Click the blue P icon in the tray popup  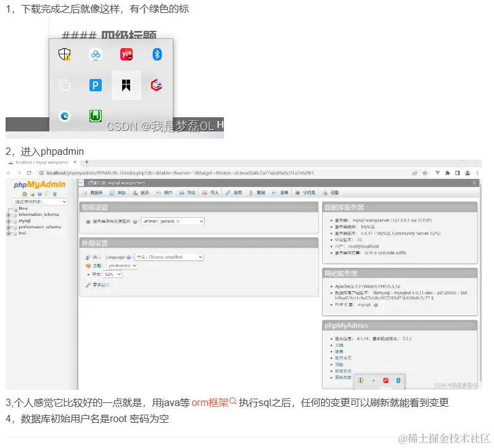[96, 85]
